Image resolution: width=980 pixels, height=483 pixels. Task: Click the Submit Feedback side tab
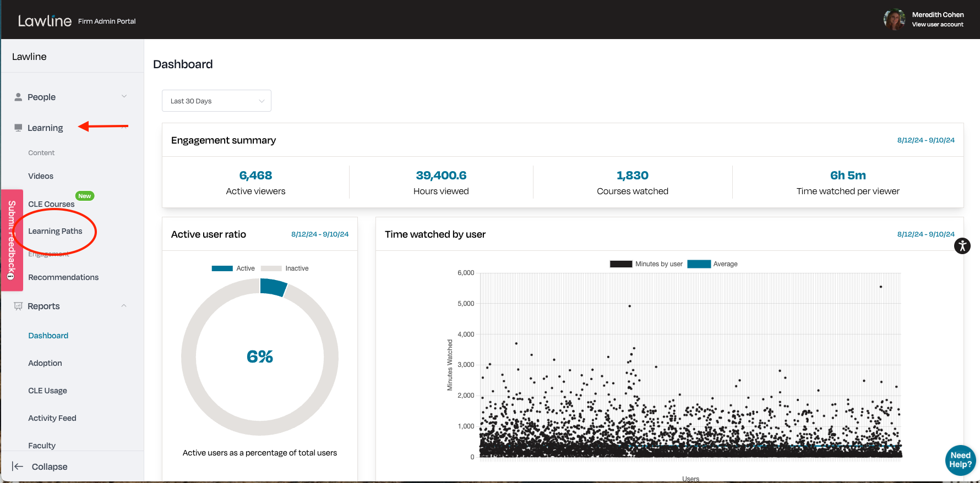coord(12,240)
